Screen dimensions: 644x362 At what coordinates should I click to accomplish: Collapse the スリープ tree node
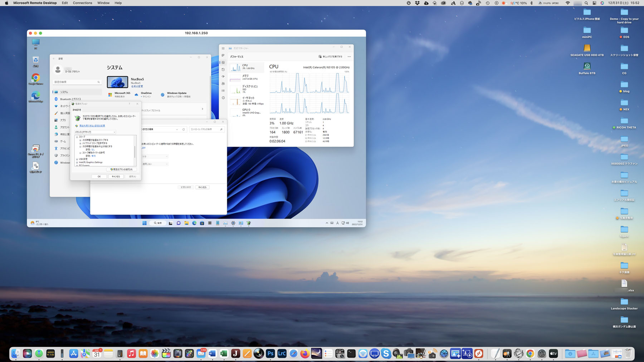click(x=77, y=137)
